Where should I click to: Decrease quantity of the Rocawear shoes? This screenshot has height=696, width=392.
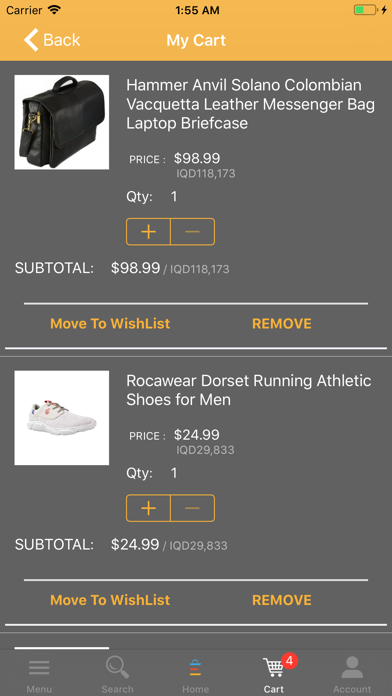pyautogui.click(x=193, y=508)
